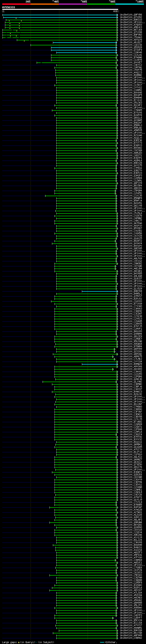Click the Large gaps legend text
The image size is (146, 644).
tap(28, 642)
